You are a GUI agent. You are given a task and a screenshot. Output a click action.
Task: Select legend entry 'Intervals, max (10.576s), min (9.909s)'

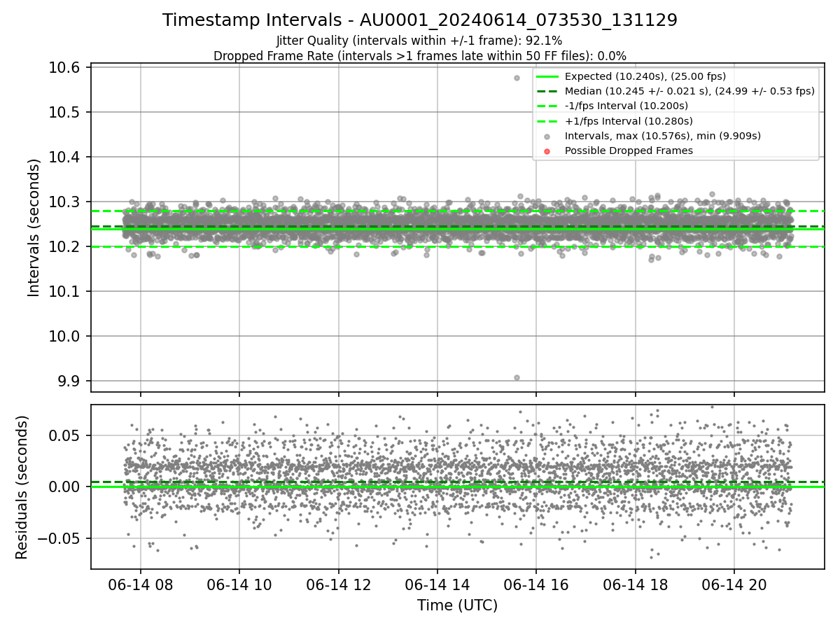click(x=662, y=136)
